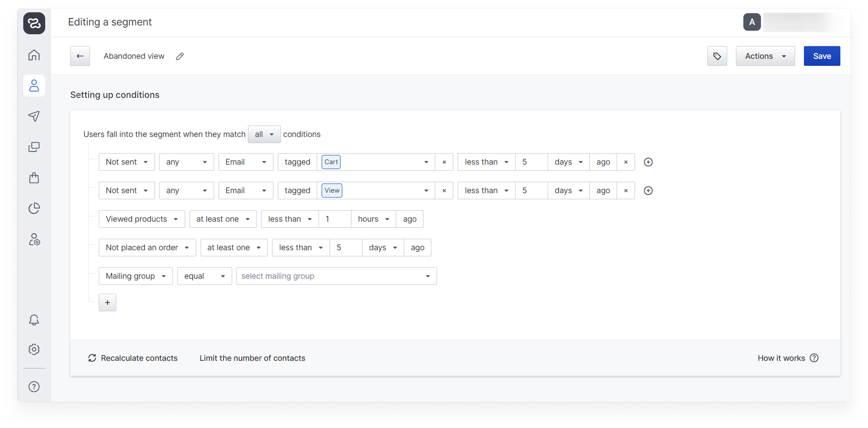The width and height of the screenshot is (868, 428).
Task: Change the 'all' conditions match dropdown
Action: pos(264,134)
